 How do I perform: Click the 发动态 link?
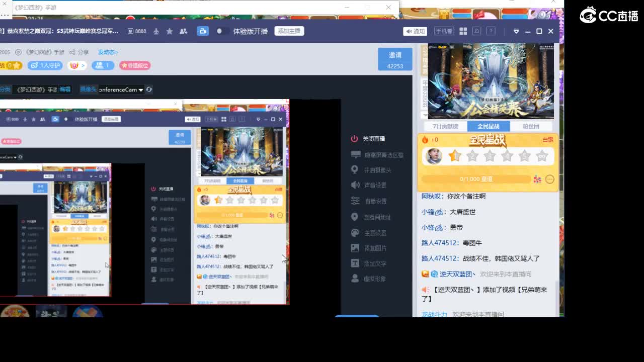tap(108, 52)
